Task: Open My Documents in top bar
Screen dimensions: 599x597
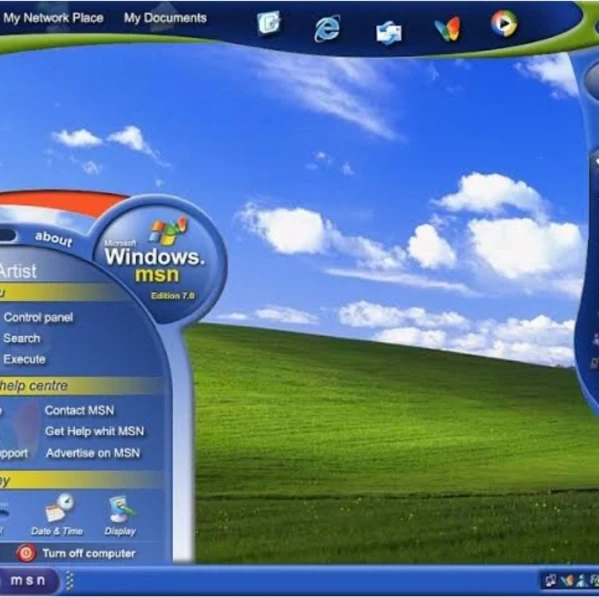Action: tap(165, 18)
